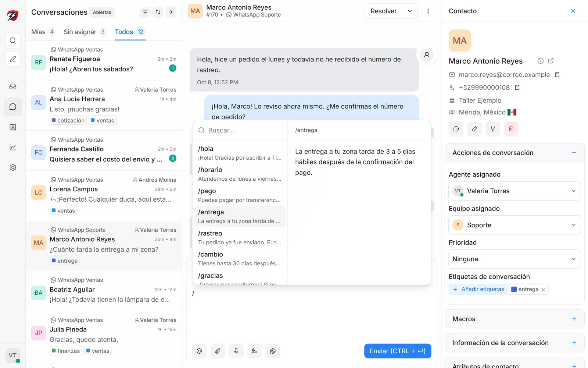Screen dimensions: 588x368
Task: Open the inbox icon in sidebar
Action: click(13, 86)
